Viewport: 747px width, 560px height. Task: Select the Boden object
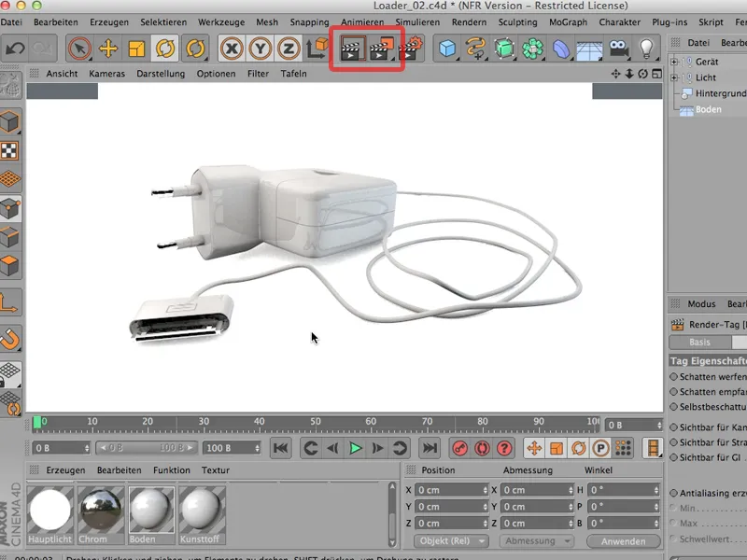(x=708, y=109)
